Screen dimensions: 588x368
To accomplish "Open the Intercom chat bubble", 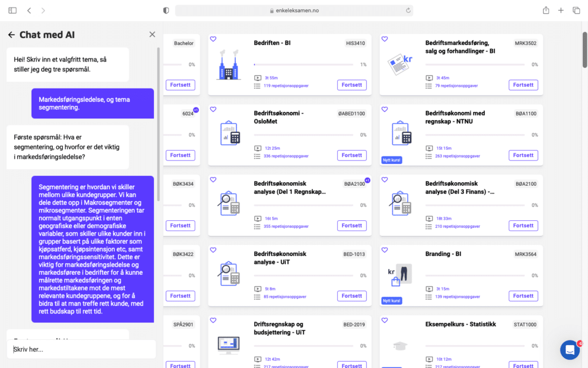I will 570,350.
